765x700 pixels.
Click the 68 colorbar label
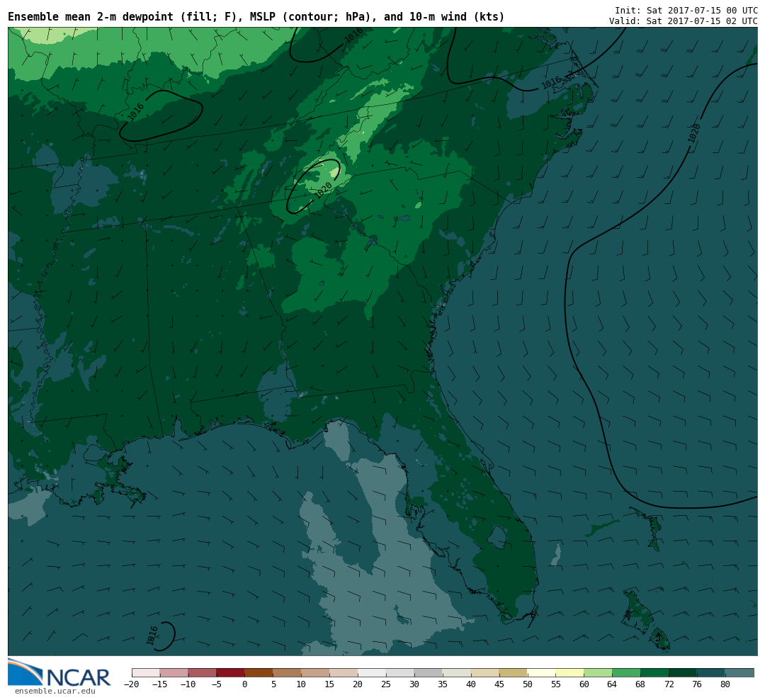click(640, 684)
